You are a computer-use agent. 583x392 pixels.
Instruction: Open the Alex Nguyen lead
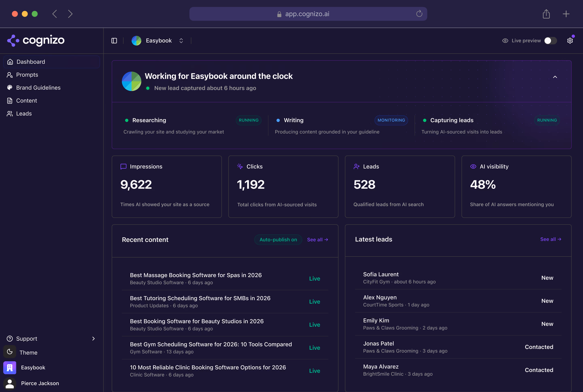pos(458,301)
